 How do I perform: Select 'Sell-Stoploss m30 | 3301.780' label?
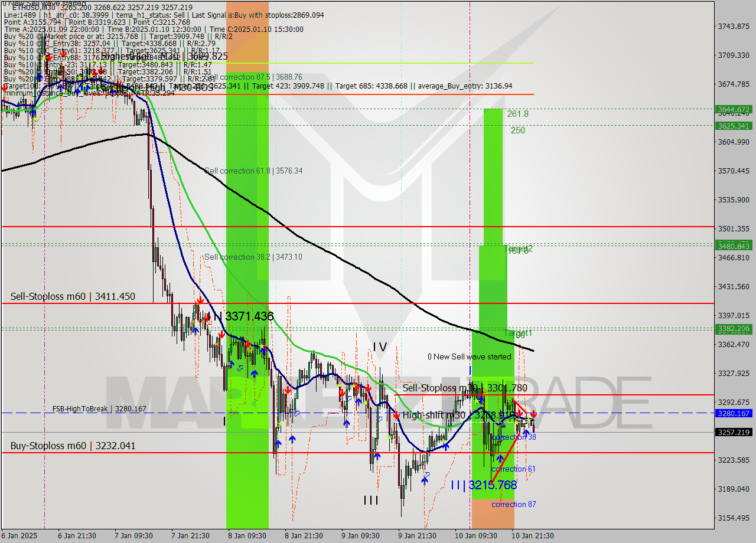465,388
